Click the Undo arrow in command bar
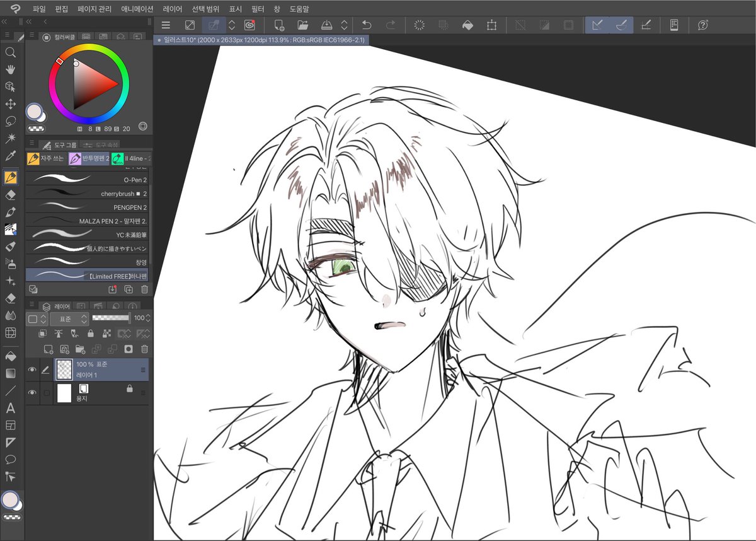The width and height of the screenshot is (756, 541). [367, 25]
